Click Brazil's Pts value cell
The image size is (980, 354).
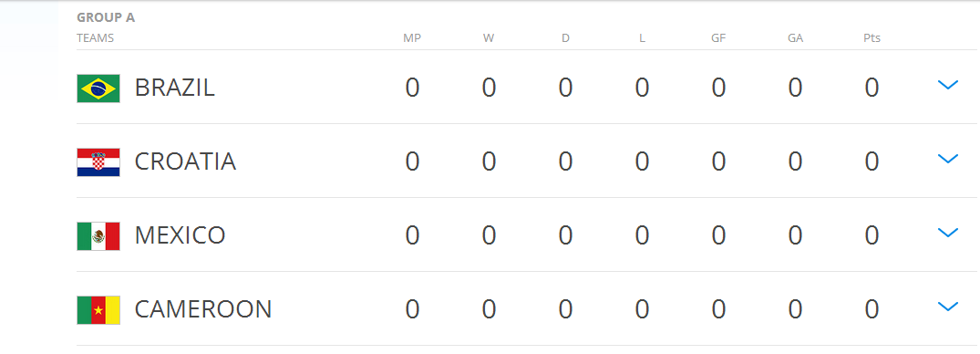click(872, 88)
